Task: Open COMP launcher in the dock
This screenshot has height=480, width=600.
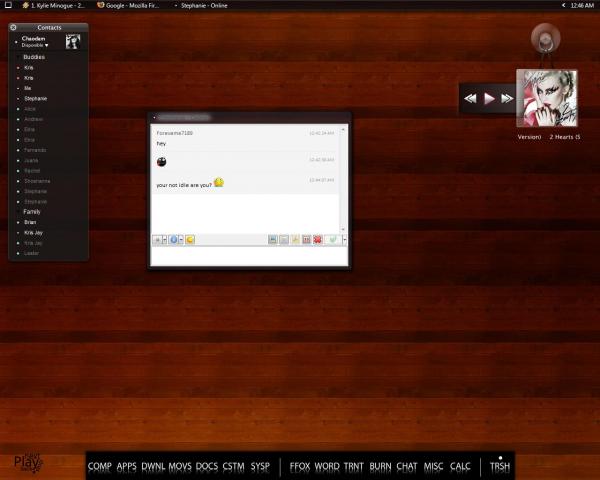Action: coord(99,466)
